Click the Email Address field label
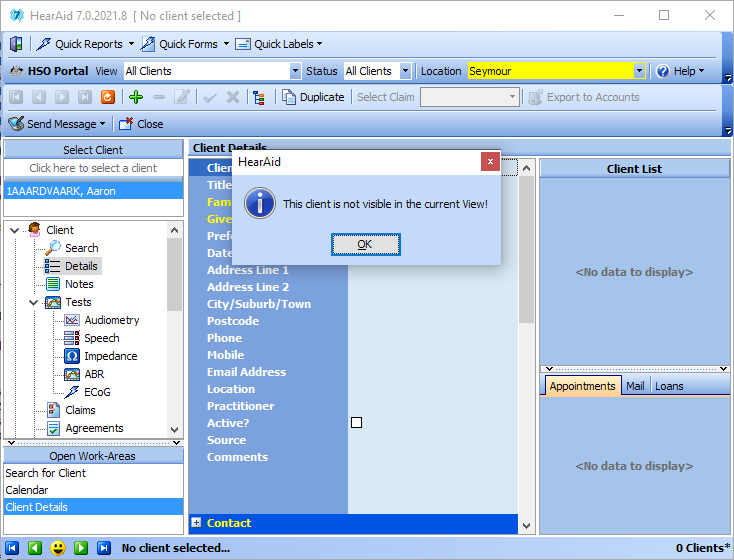Screen dimensions: 734x560 [x=246, y=372]
